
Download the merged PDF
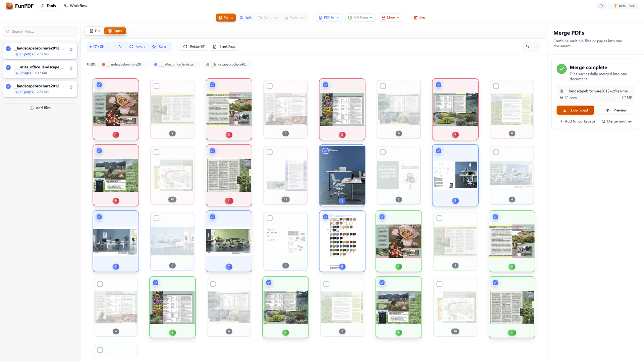point(575,110)
